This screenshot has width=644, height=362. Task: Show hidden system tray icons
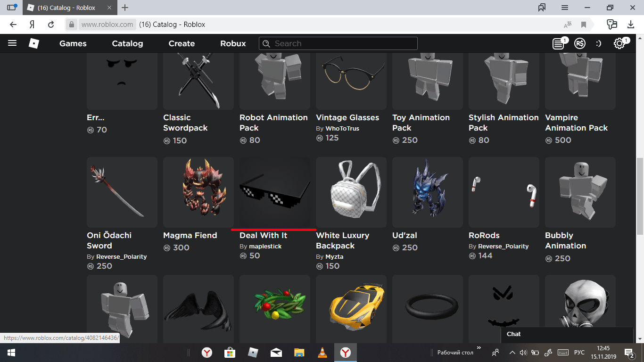[x=512, y=353]
